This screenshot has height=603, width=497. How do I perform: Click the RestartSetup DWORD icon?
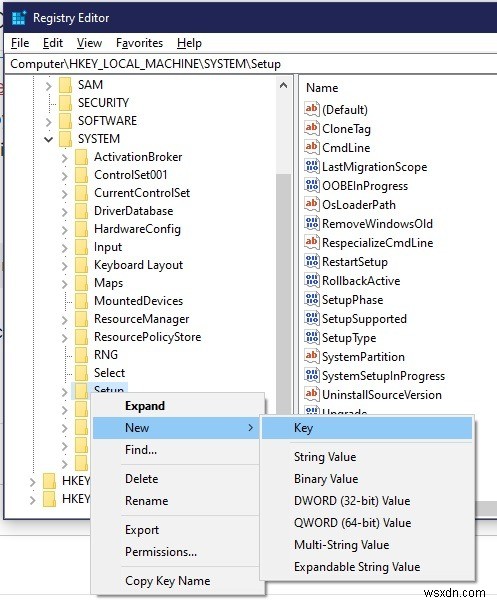click(312, 261)
